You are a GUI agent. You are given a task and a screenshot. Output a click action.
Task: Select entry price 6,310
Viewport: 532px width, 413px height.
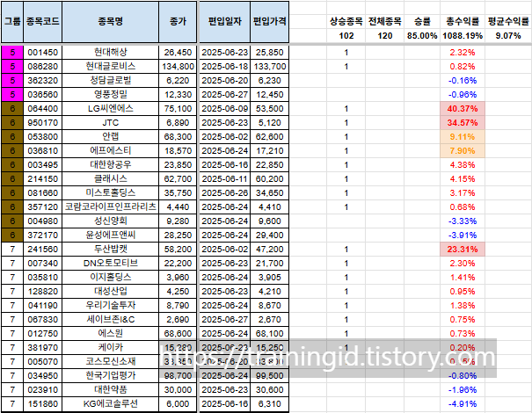270,404
